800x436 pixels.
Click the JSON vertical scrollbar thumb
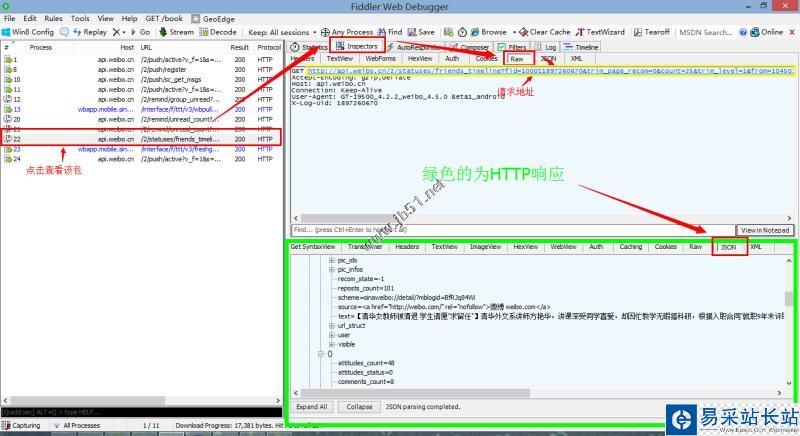tap(789, 297)
